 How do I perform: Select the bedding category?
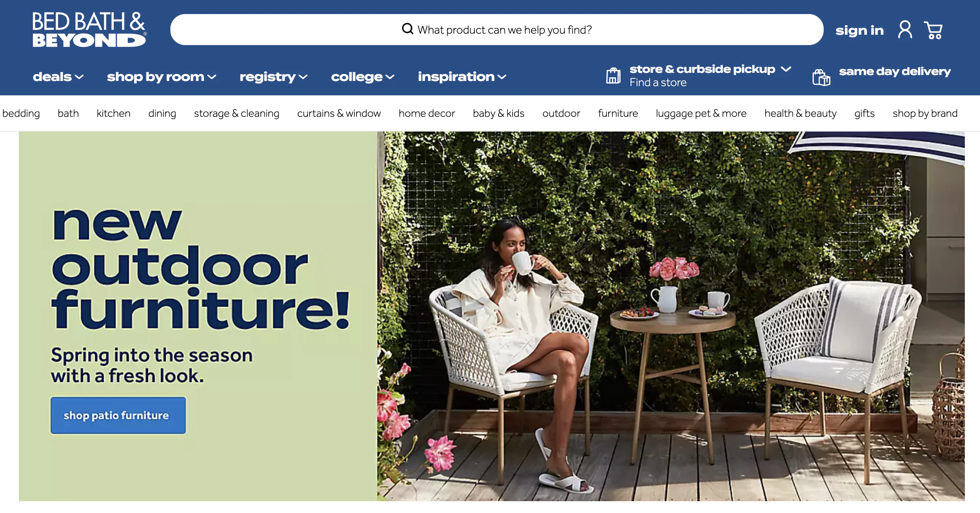pos(21,113)
